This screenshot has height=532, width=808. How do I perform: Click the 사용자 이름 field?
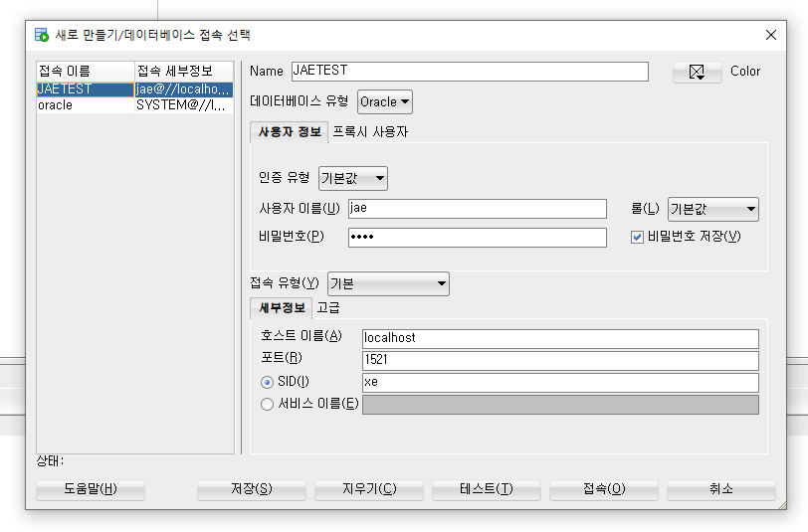(478, 209)
